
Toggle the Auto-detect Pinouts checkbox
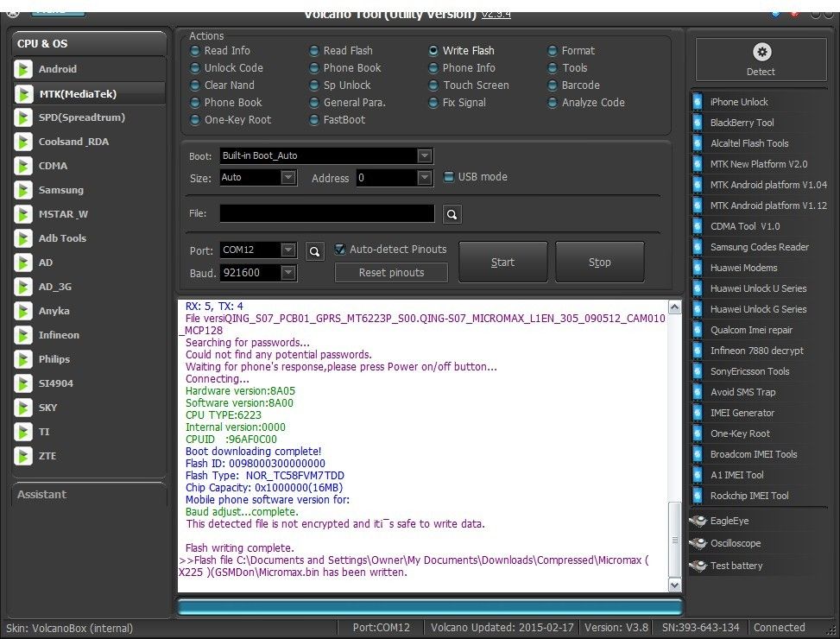coord(339,249)
